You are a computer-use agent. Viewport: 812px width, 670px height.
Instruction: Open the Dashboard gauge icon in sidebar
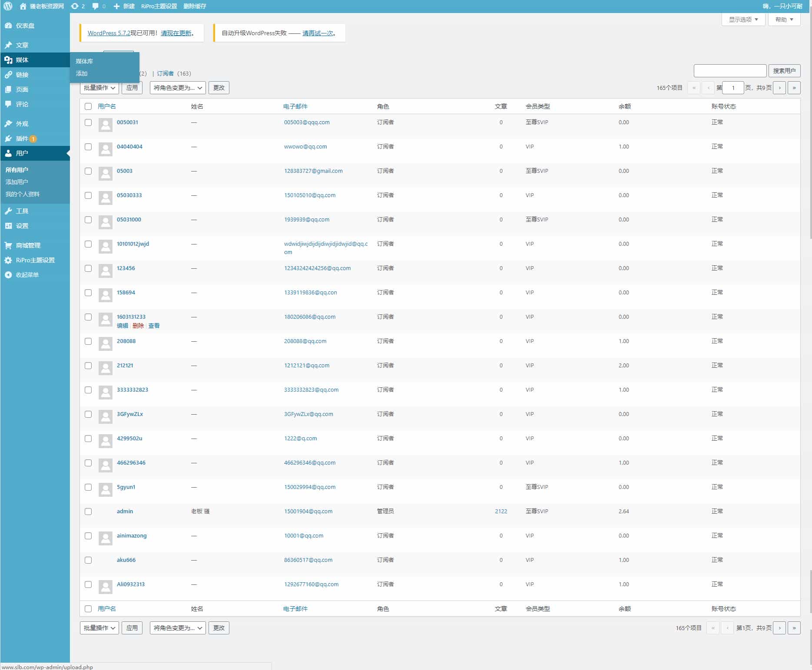click(x=8, y=26)
